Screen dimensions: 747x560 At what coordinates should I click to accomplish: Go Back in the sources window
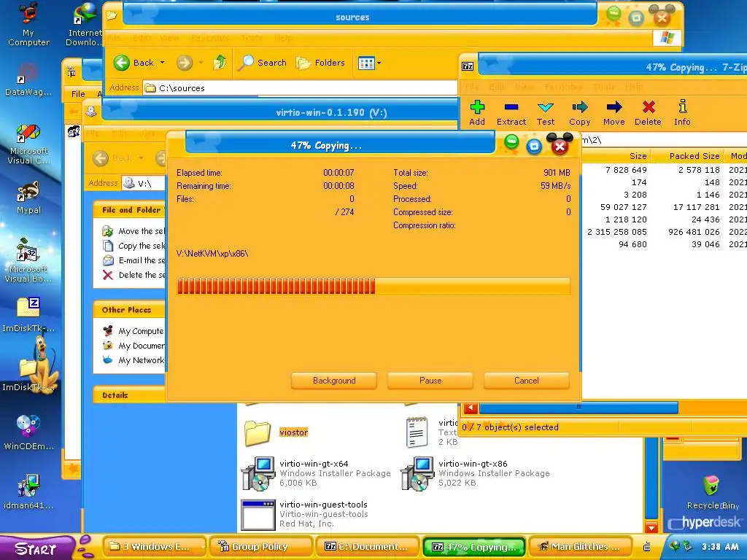coord(134,63)
